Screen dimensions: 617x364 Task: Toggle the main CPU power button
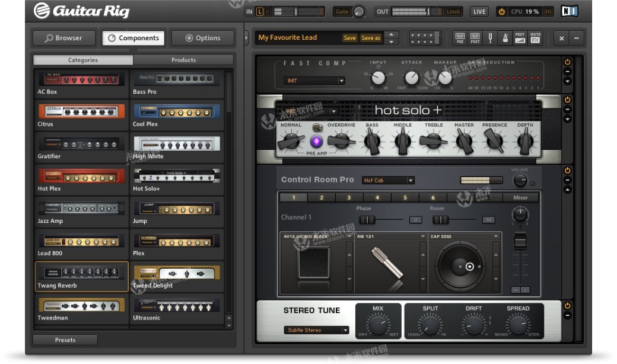point(502,12)
